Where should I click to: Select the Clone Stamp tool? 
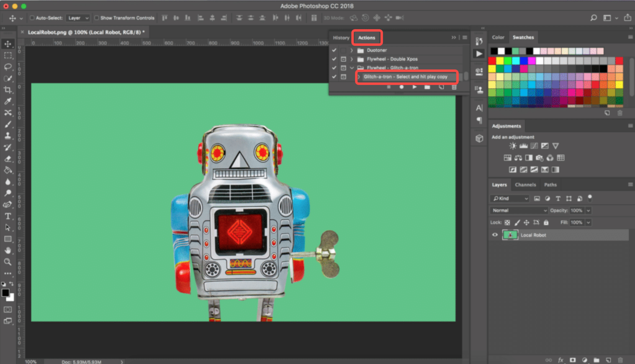(x=8, y=136)
